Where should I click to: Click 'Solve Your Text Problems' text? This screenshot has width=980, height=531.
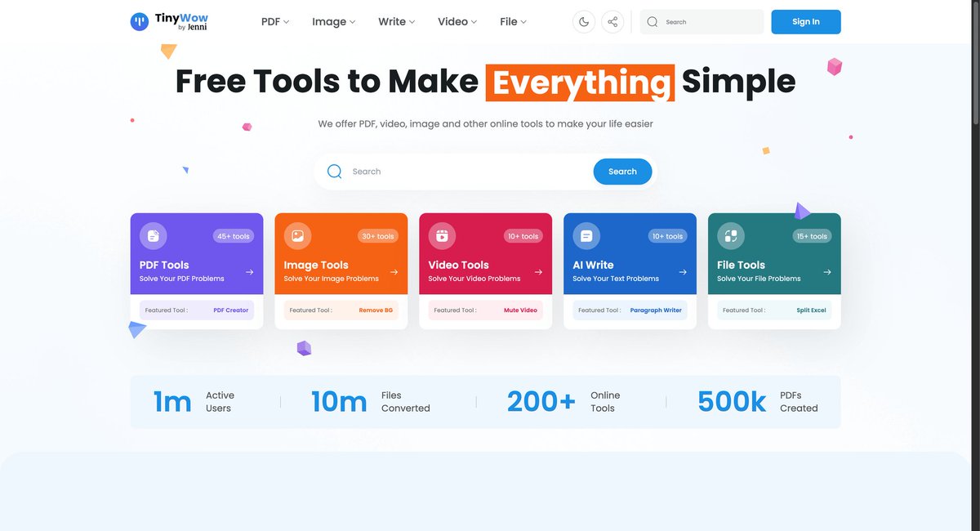[x=616, y=279]
